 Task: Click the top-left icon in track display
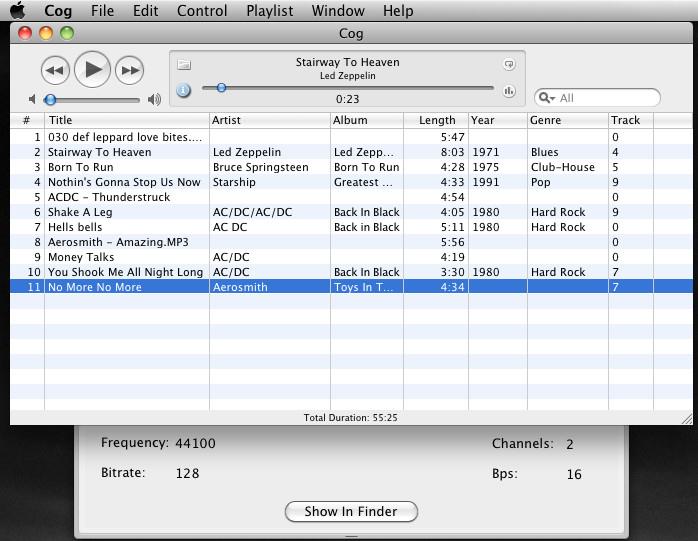pos(183,65)
